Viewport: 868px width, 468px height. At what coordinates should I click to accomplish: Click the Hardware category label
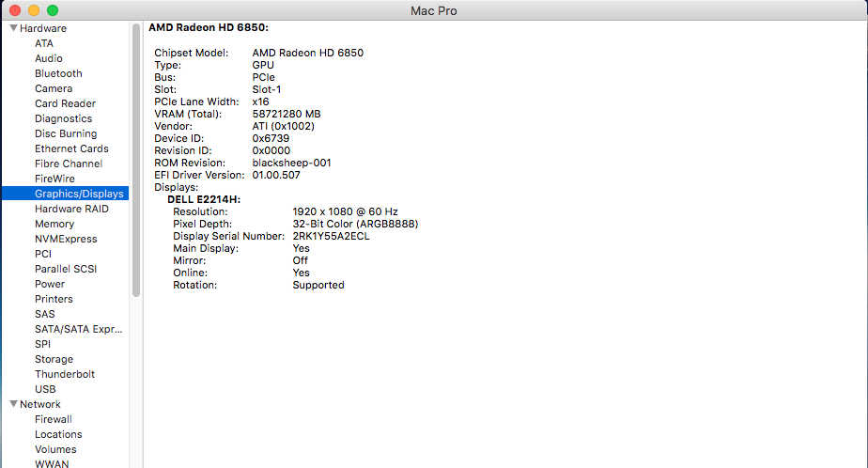(43, 28)
